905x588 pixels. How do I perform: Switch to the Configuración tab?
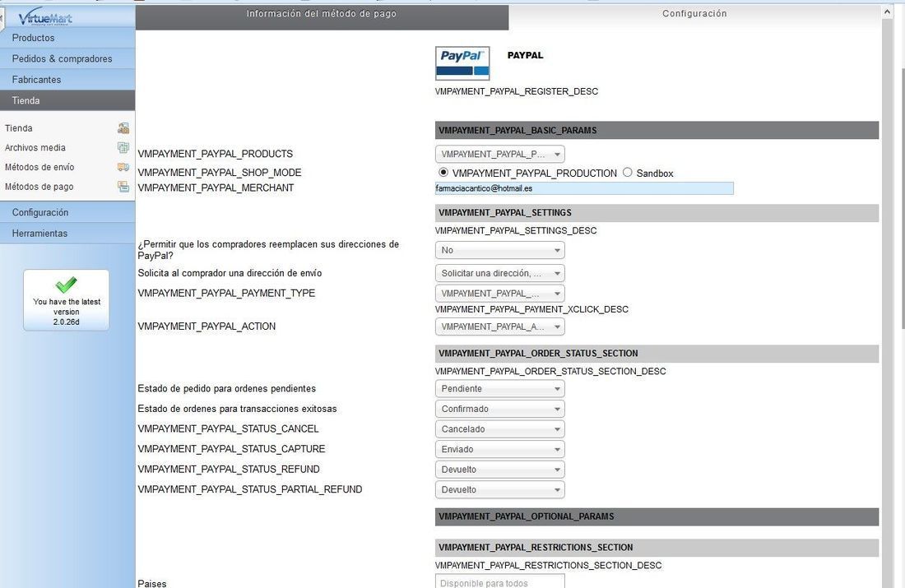[x=694, y=16]
